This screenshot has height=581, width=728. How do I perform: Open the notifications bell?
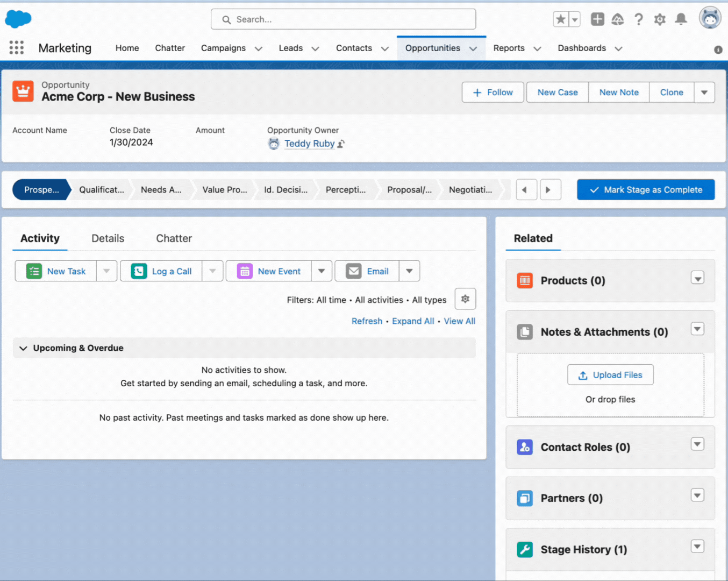coord(681,19)
